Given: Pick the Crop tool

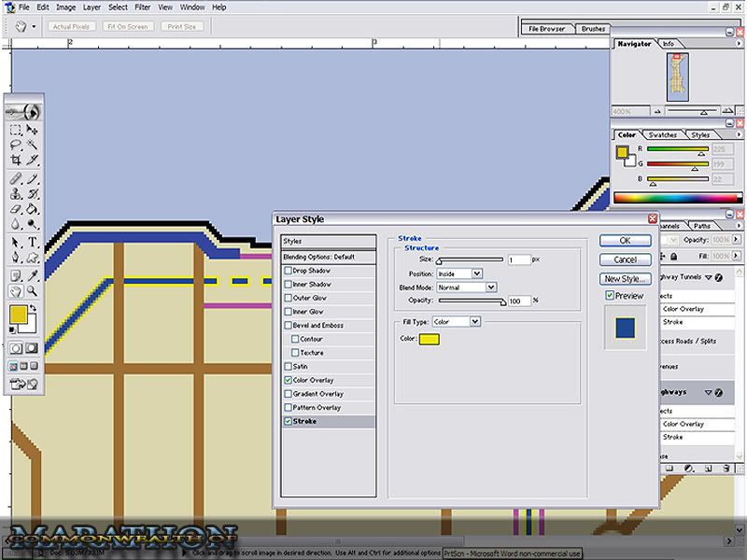Looking at the screenshot, I should pyautogui.click(x=16, y=161).
